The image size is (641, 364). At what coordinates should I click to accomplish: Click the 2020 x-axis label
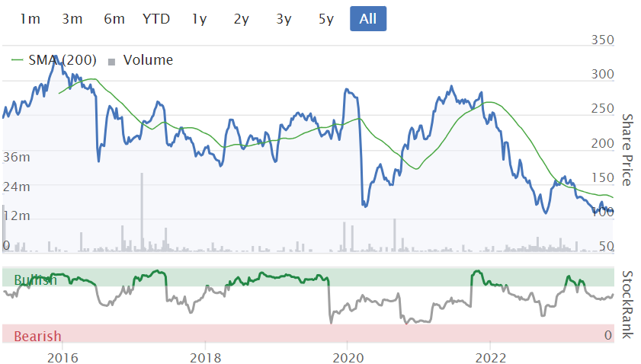pos(348,358)
